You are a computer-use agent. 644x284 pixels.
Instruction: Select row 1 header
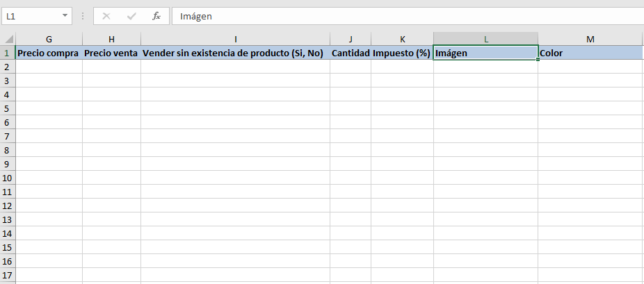point(8,53)
